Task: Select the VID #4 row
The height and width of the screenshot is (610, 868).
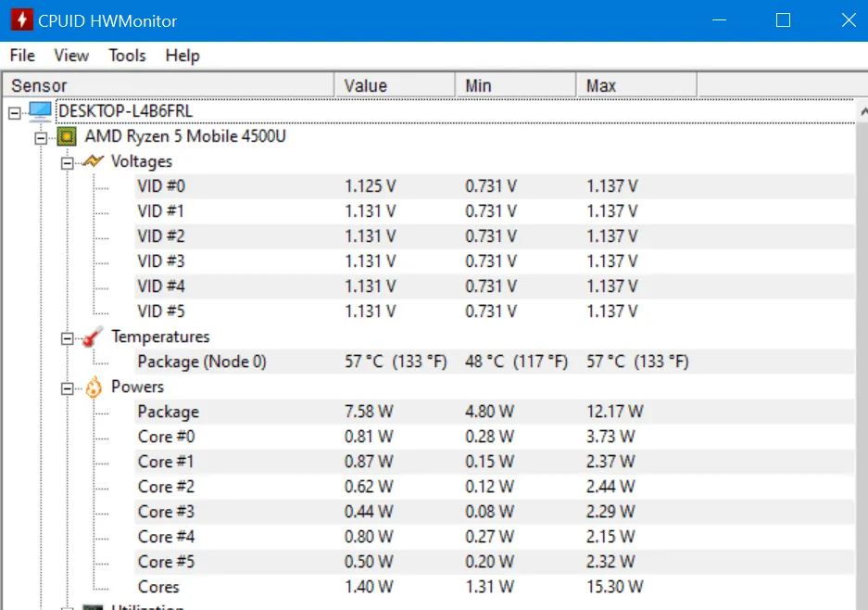Action: pyautogui.click(x=495, y=286)
